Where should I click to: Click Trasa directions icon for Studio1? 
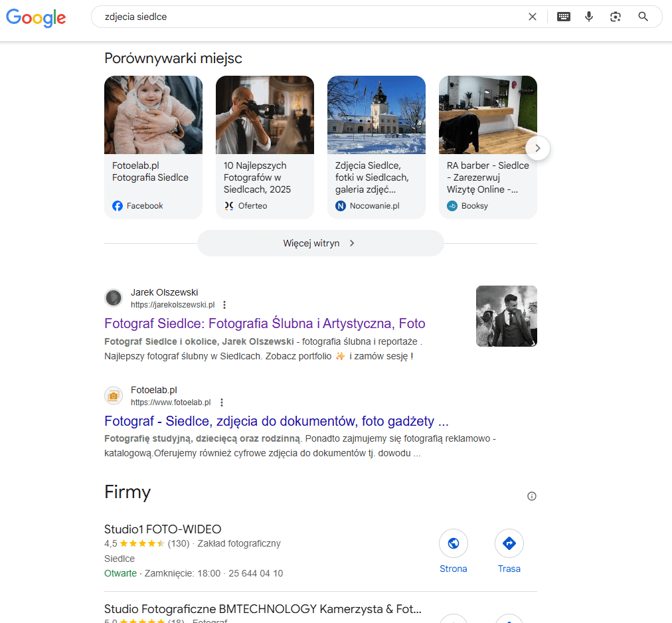(509, 543)
